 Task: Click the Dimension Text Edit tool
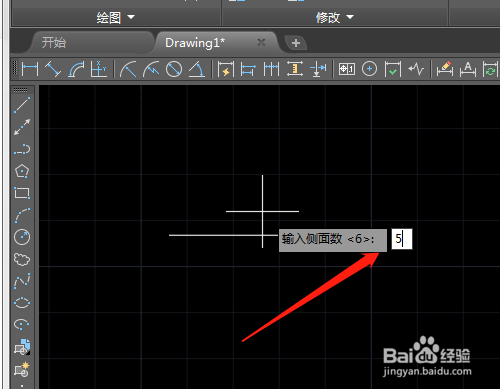click(x=468, y=69)
